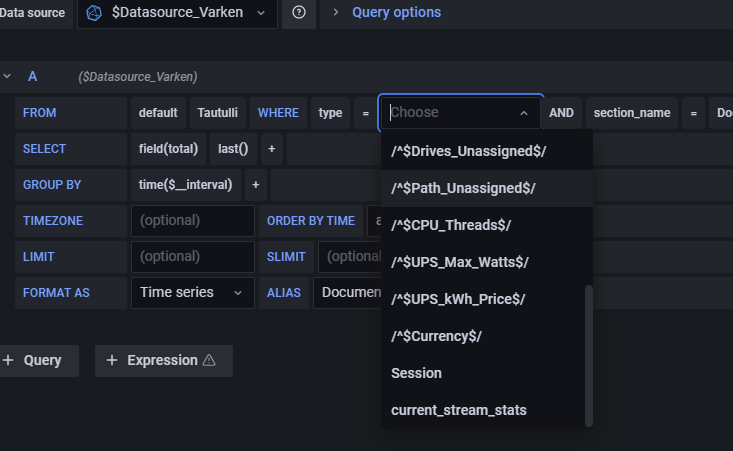Click the $Datasource_Varken datasource logo icon
Screen dimensions: 733x451
pos(94,13)
